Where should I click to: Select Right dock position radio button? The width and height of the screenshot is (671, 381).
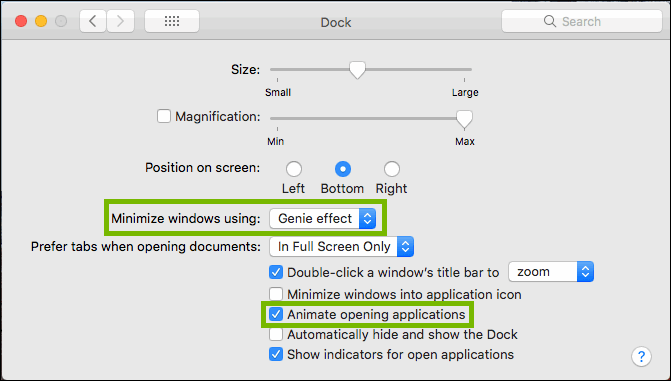coord(392,169)
